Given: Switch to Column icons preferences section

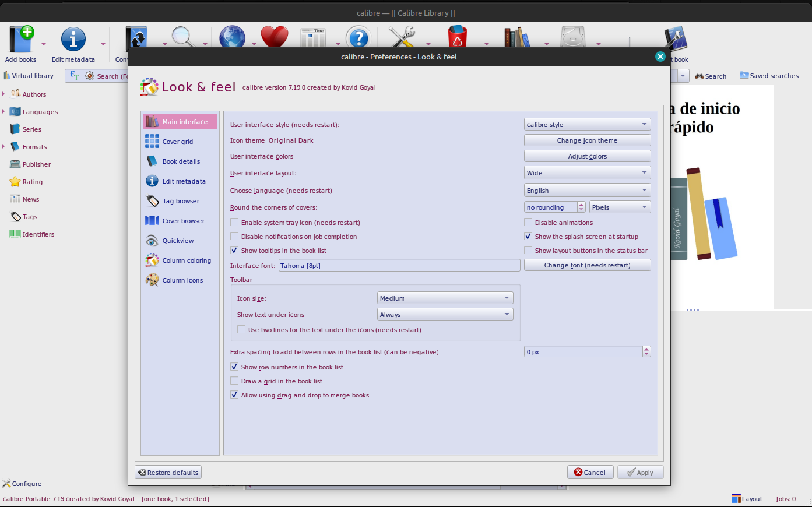Looking at the screenshot, I should tap(180, 280).
